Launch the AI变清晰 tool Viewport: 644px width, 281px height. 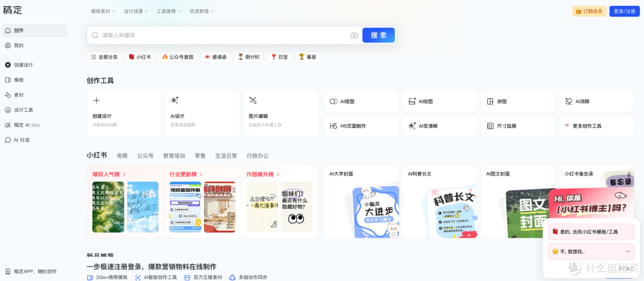(439, 126)
